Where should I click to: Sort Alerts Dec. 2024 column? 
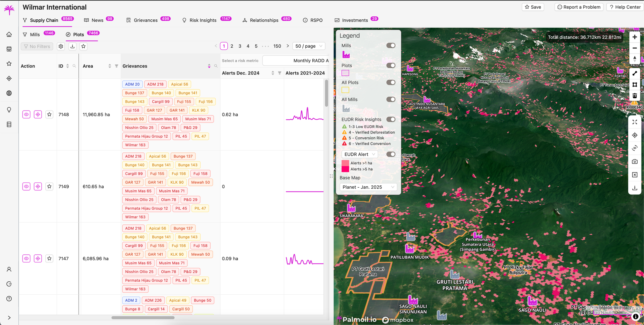pos(273,73)
